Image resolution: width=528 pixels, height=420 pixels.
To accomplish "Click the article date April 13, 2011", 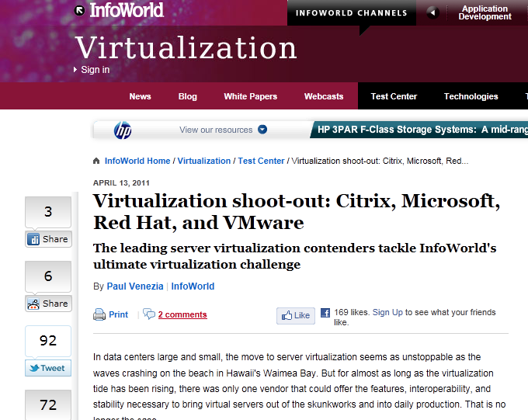I will click(x=121, y=183).
